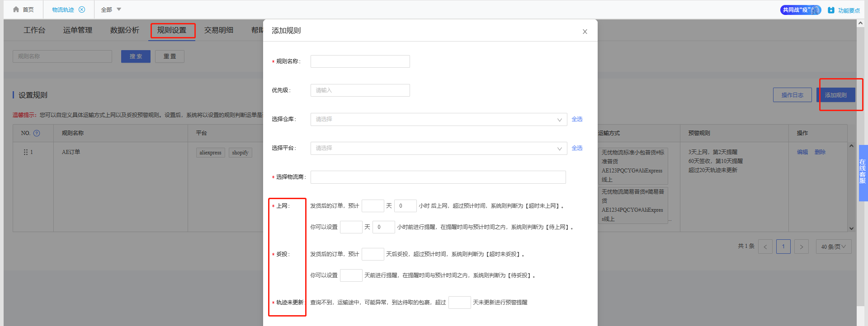Viewport: 868px width, 326px height.
Task: Close the 物流轨迹 tab with its X icon
Action: 82,9
